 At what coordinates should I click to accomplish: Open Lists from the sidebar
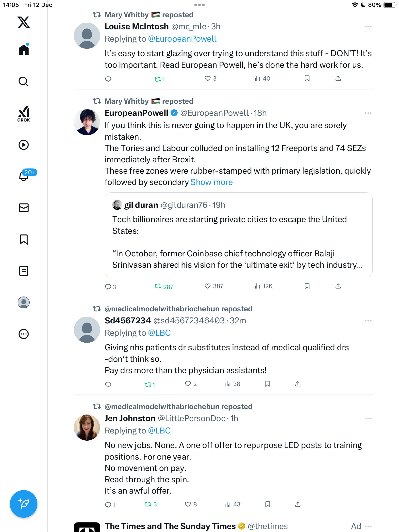coord(24,271)
